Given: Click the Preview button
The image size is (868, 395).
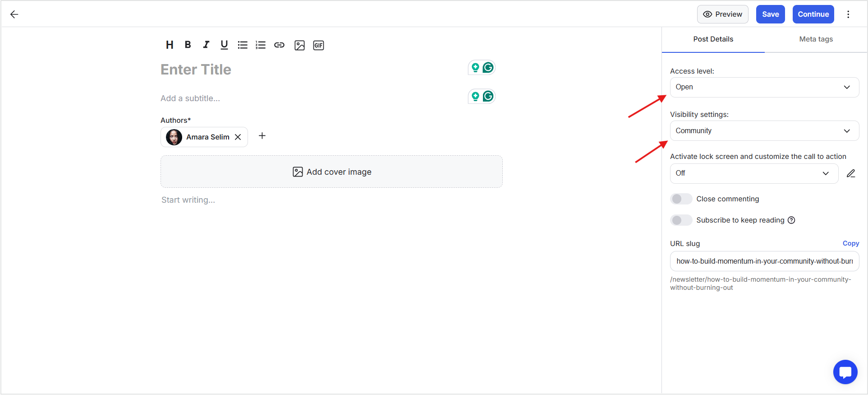Looking at the screenshot, I should pos(722,14).
